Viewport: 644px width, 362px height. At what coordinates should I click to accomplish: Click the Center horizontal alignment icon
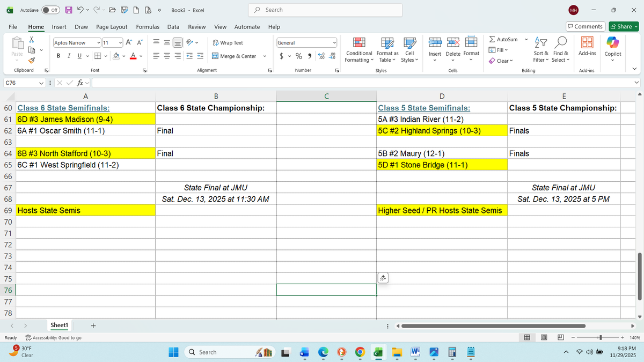coord(167,56)
